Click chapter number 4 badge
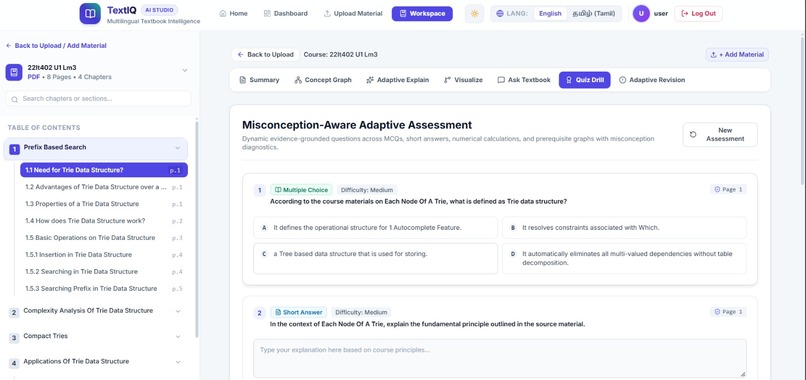This screenshot has width=806, height=380. [14, 363]
